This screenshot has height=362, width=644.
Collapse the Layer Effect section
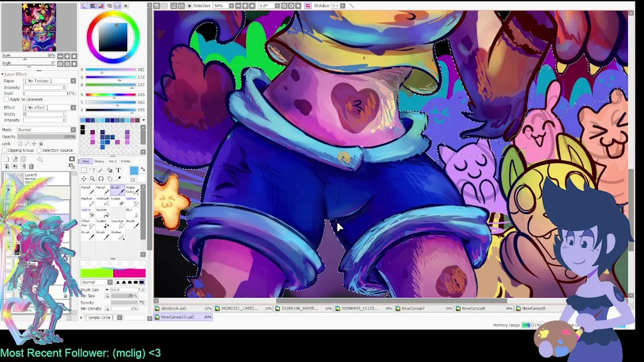(x=3, y=74)
